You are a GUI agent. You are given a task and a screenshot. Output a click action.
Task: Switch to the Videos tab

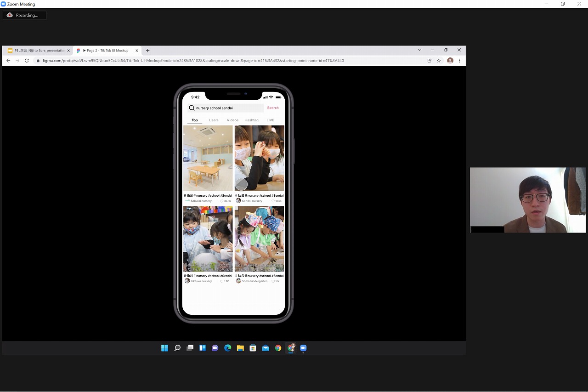(232, 120)
